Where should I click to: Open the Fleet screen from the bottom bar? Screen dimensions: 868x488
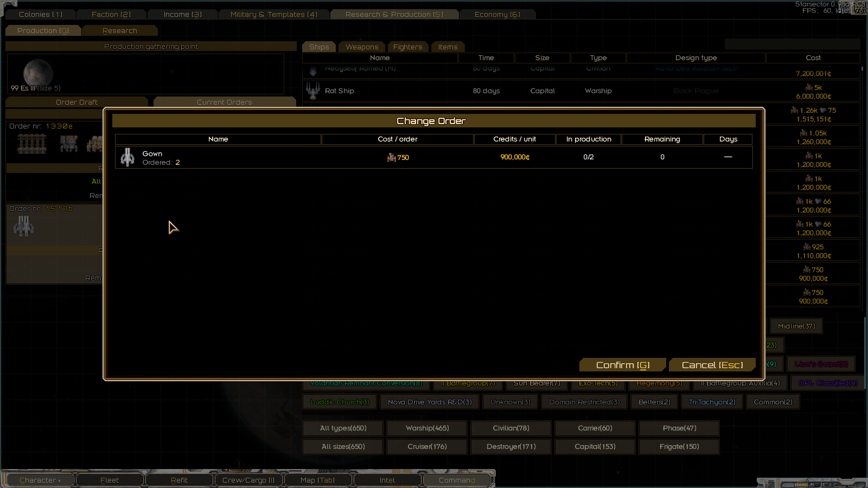click(x=110, y=480)
